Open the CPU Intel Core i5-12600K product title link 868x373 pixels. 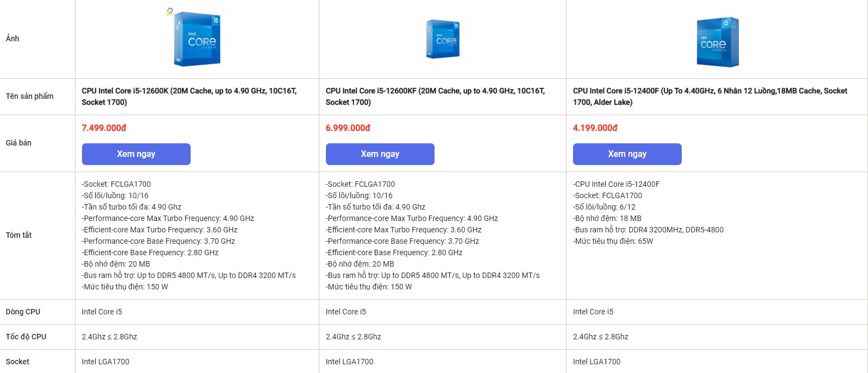(189, 97)
